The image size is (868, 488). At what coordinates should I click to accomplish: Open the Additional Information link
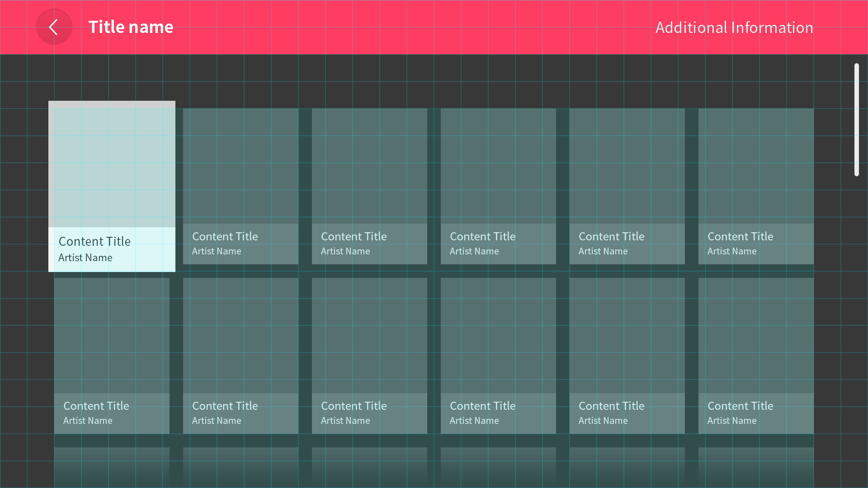[x=734, y=28]
